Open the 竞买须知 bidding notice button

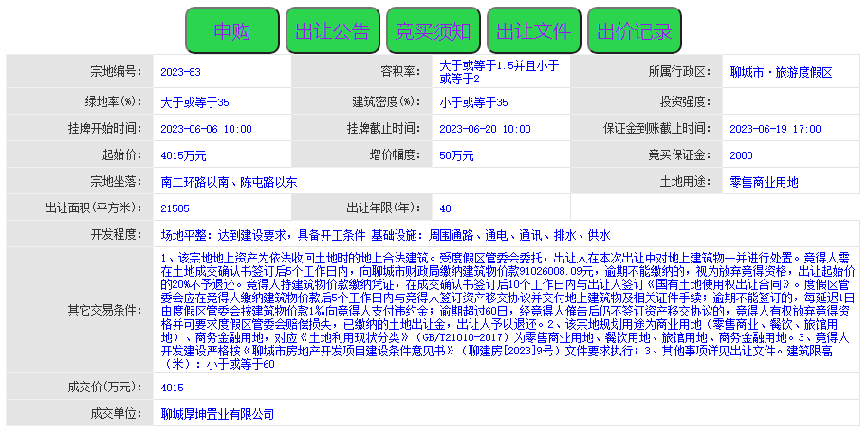[x=433, y=31]
